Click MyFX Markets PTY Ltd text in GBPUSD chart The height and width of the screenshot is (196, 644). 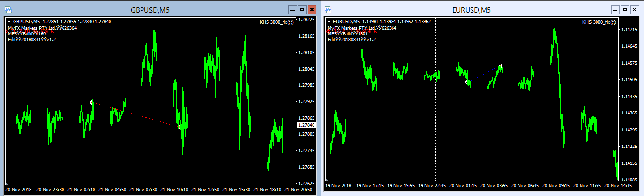click(x=31, y=28)
